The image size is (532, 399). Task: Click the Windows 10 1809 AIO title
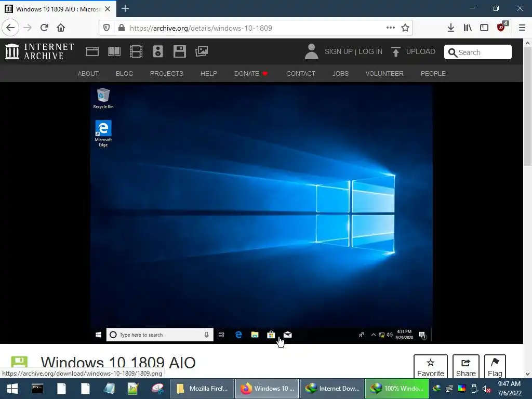pos(118,363)
